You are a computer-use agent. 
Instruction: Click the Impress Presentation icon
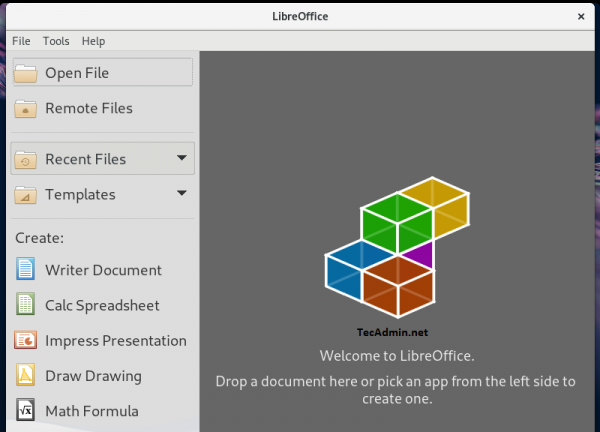click(26, 340)
